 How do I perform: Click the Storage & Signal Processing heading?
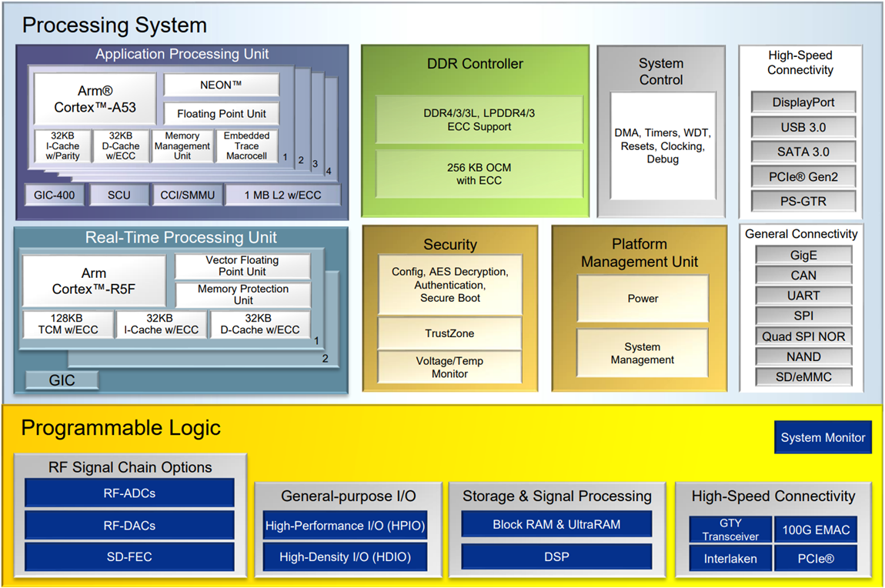[557, 496]
